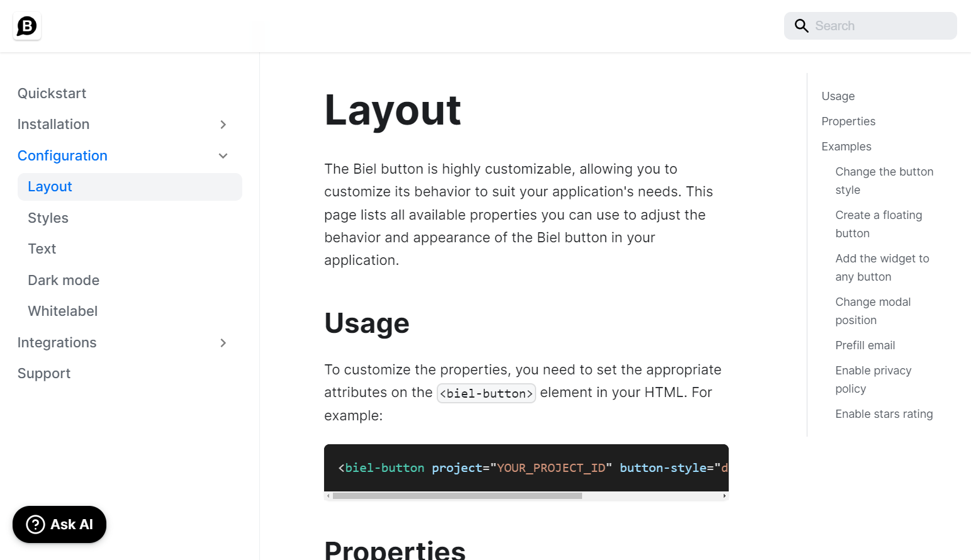Go to Prefill email section
The image size is (971, 560).
click(865, 345)
